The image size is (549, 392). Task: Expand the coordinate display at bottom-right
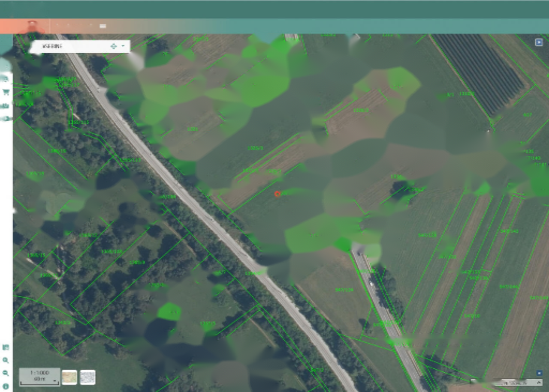tap(539, 382)
